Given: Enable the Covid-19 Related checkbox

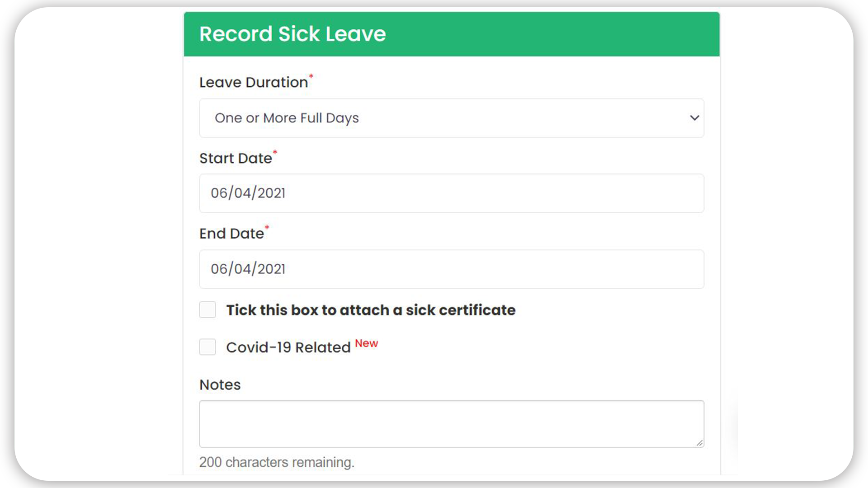Looking at the screenshot, I should 208,347.
